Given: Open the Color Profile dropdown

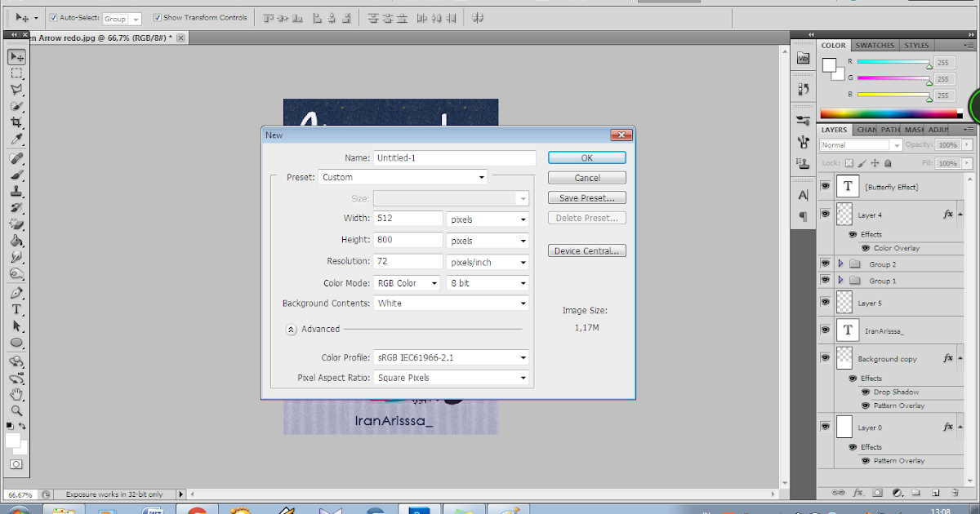Looking at the screenshot, I should [452, 357].
